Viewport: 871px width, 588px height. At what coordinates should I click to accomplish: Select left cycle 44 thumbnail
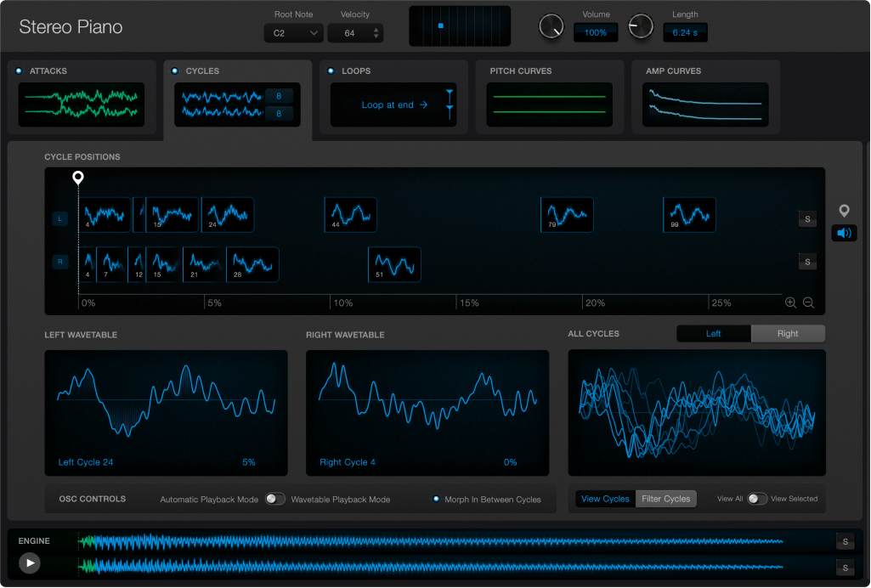(351, 215)
